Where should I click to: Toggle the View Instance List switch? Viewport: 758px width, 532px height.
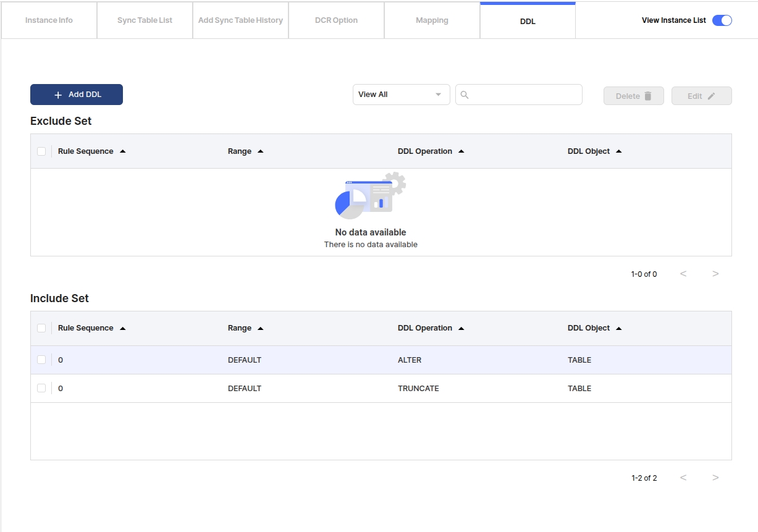[x=722, y=20]
